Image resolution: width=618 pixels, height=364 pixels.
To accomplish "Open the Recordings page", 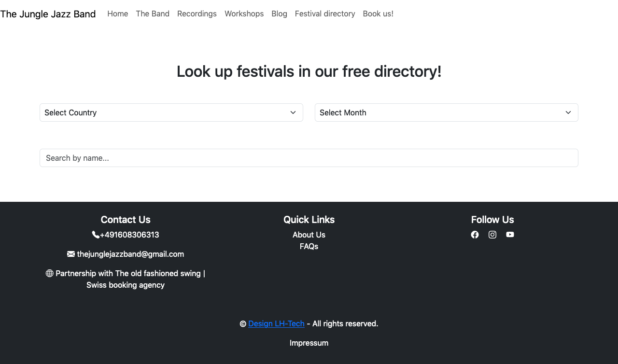I will coord(197,14).
